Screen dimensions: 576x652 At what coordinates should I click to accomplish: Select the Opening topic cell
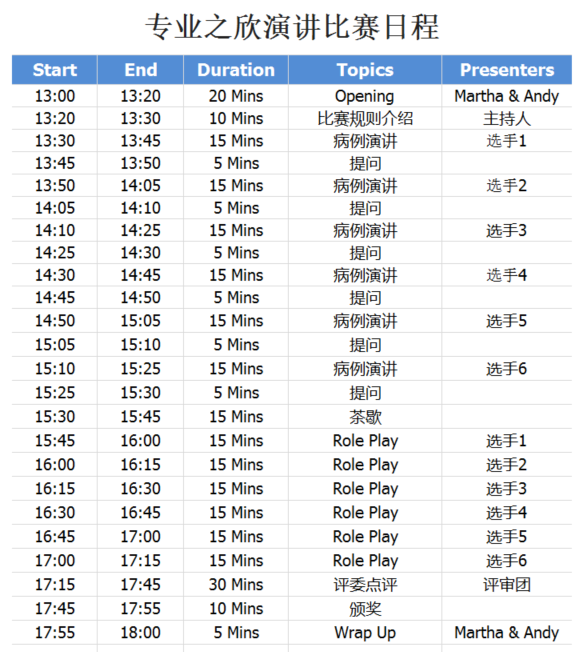click(x=365, y=96)
